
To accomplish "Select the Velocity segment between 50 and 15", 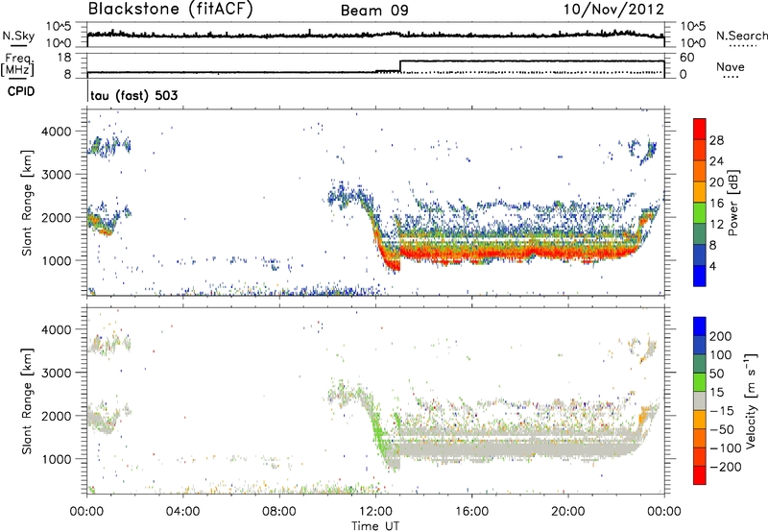I will coord(700,382).
